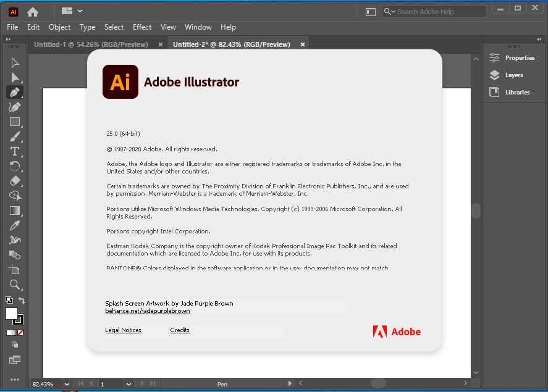Switch to Untitled-2 document tab
548x392 pixels.
(231, 44)
